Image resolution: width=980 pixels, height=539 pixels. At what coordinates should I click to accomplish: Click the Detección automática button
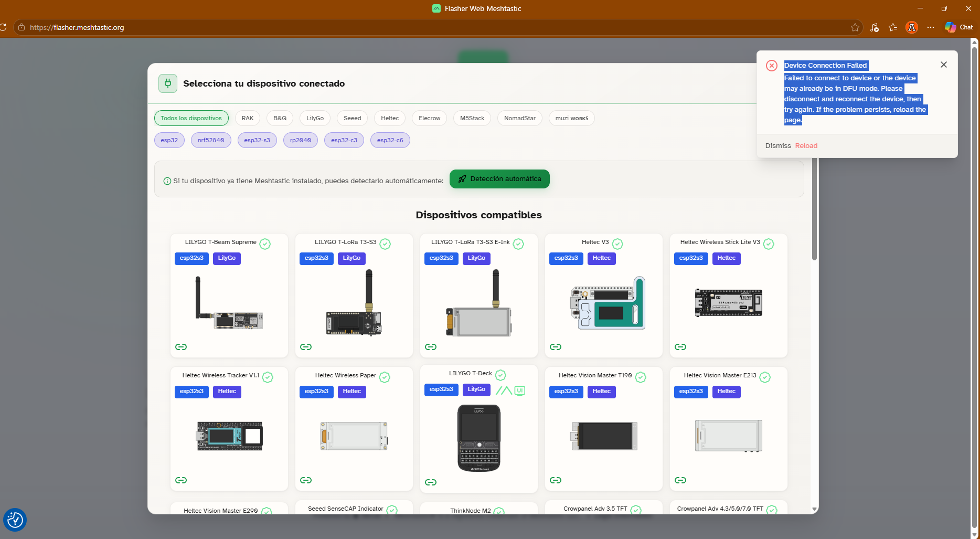[x=499, y=179]
